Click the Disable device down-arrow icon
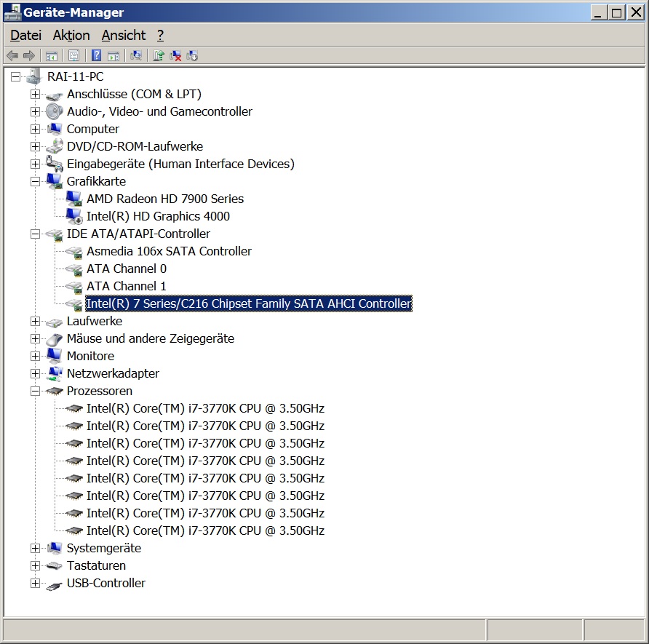Image resolution: width=649 pixels, height=644 pixels. [192, 55]
